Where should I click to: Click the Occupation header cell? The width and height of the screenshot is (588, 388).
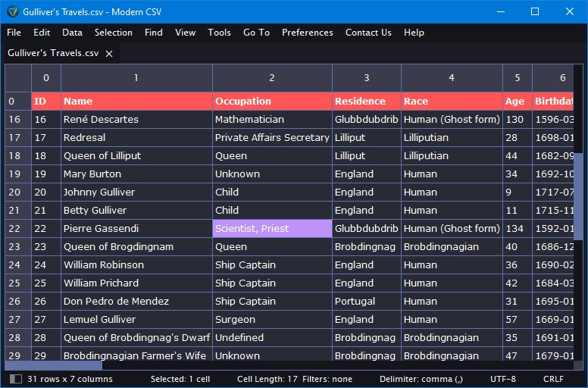point(272,102)
